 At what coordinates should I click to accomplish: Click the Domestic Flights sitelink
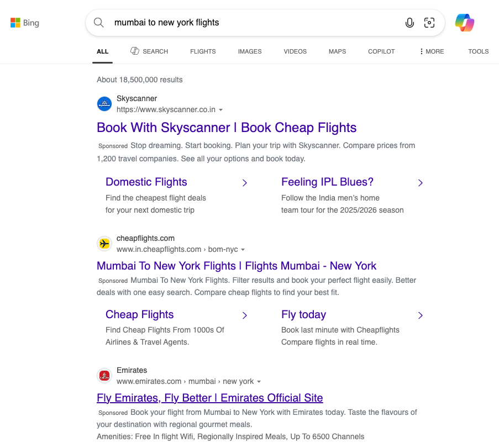pyautogui.click(x=146, y=182)
